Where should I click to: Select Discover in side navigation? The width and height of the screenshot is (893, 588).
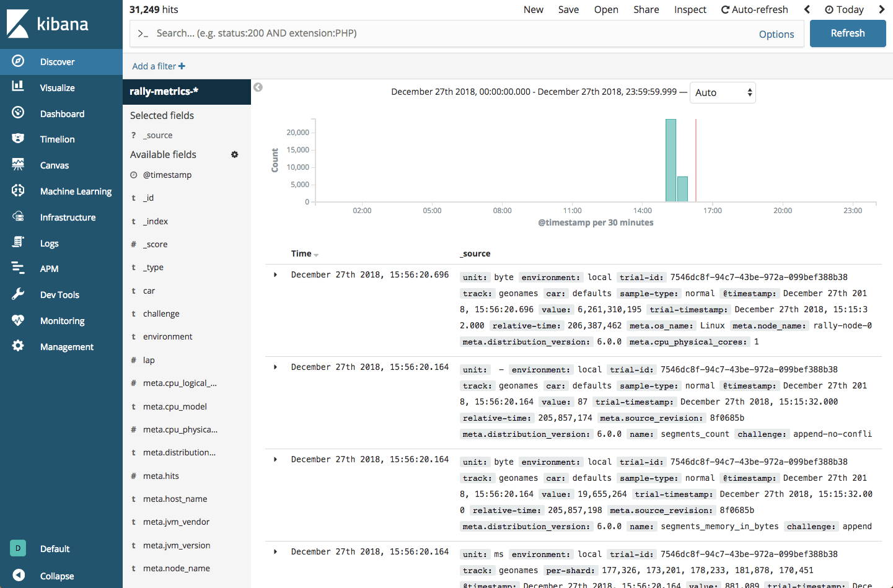click(x=61, y=62)
